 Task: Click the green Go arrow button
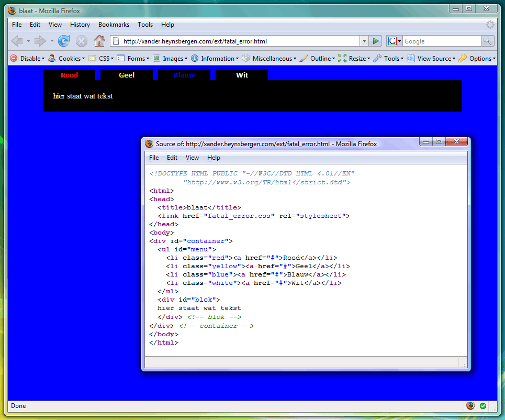(375, 41)
